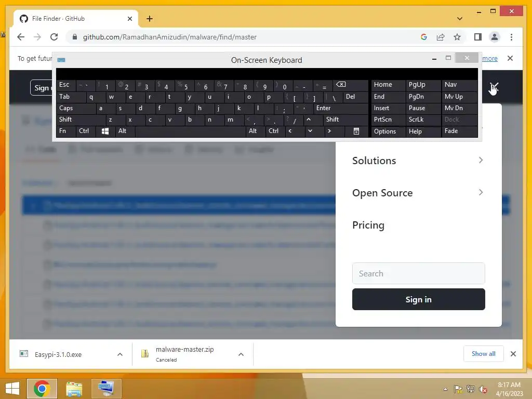This screenshot has width=532, height=399.
Task: Click the Esc key
Action: tap(66, 85)
